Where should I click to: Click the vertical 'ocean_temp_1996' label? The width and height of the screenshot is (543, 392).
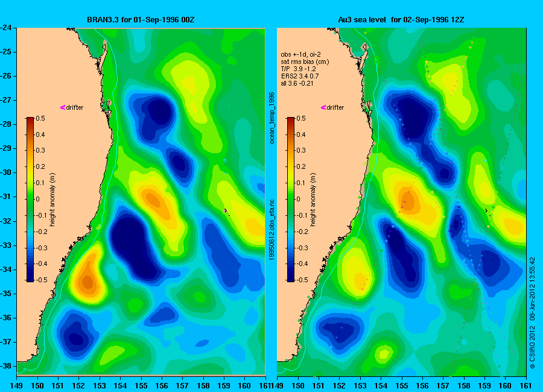[x=272, y=118]
